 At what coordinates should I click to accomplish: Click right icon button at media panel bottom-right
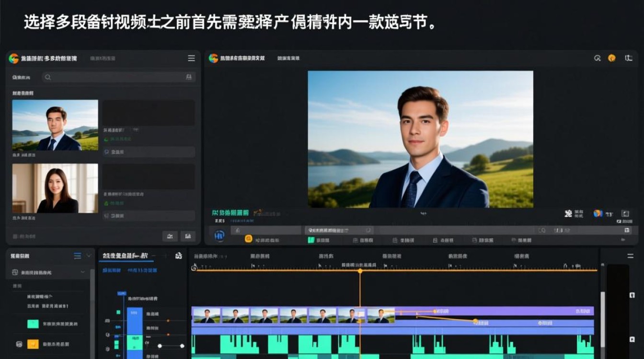point(188,236)
